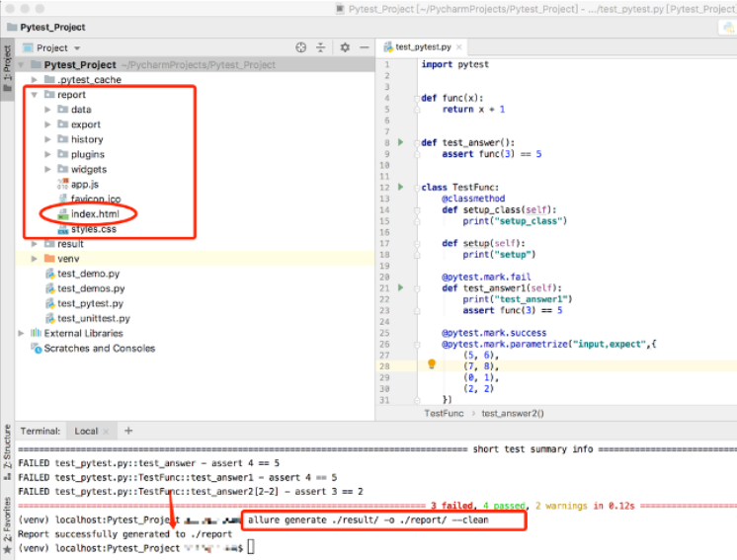Screen dimensions: 737x560
Task: Click the Pytest_Project navigation bar breadcrumb
Action: click(x=46, y=28)
